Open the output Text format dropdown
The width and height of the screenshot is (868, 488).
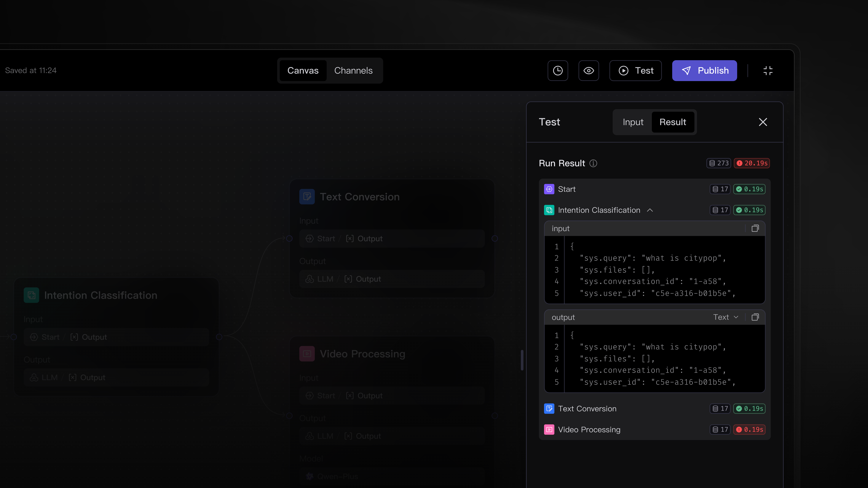tap(726, 317)
